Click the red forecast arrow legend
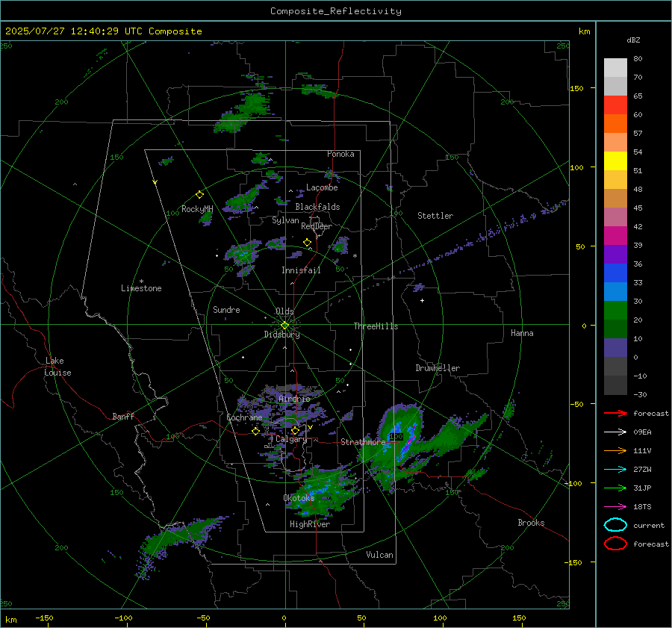The height and width of the screenshot is (628, 672). pos(615,413)
